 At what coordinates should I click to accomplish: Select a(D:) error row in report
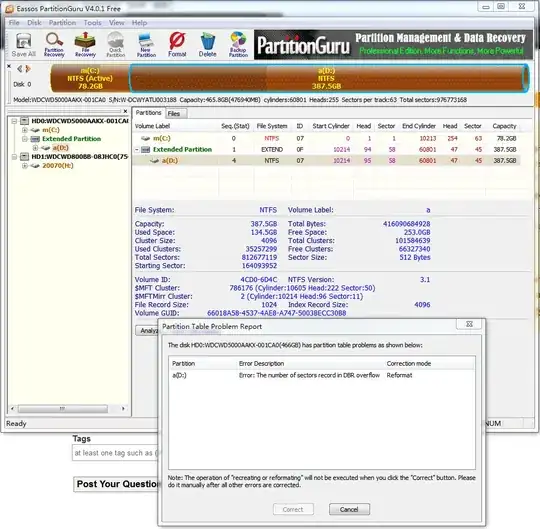322,375
